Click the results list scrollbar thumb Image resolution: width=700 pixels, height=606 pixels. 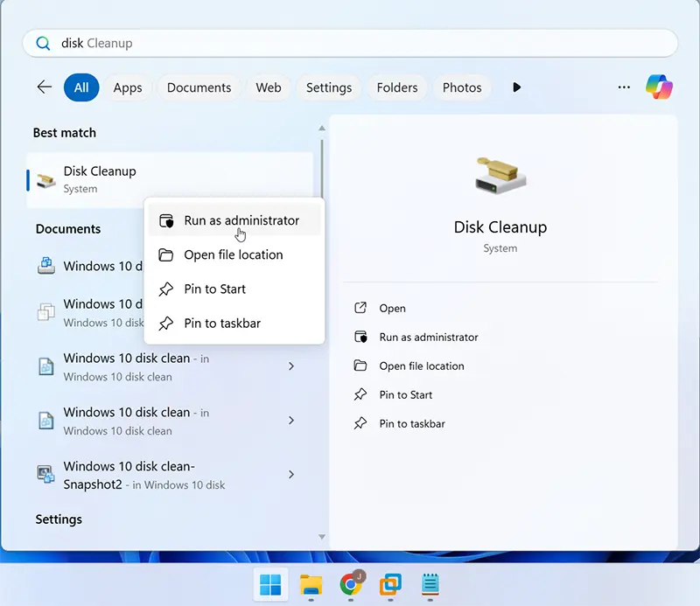pyautogui.click(x=322, y=167)
